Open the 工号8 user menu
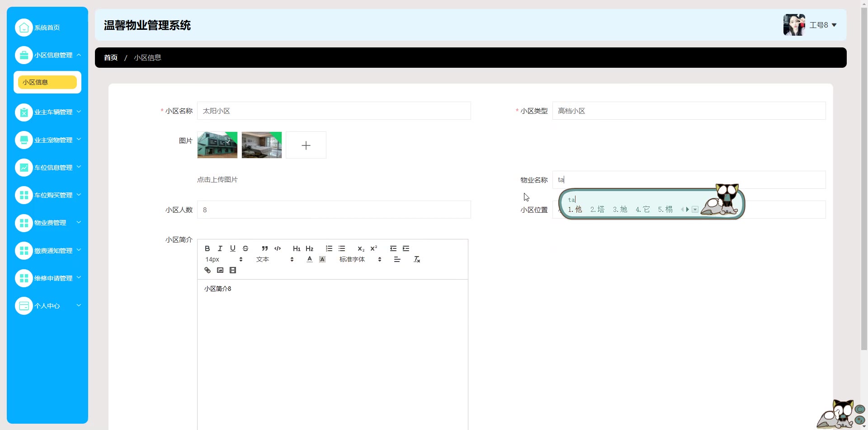 (x=823, y=25)
